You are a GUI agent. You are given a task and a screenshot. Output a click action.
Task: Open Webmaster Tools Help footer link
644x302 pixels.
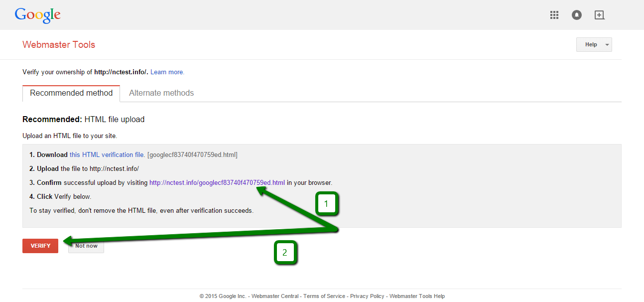pos(417,296)
